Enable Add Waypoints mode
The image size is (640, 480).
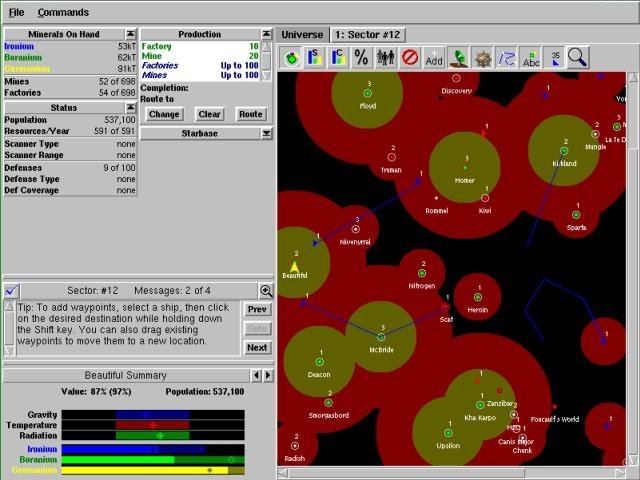point(434,58)
